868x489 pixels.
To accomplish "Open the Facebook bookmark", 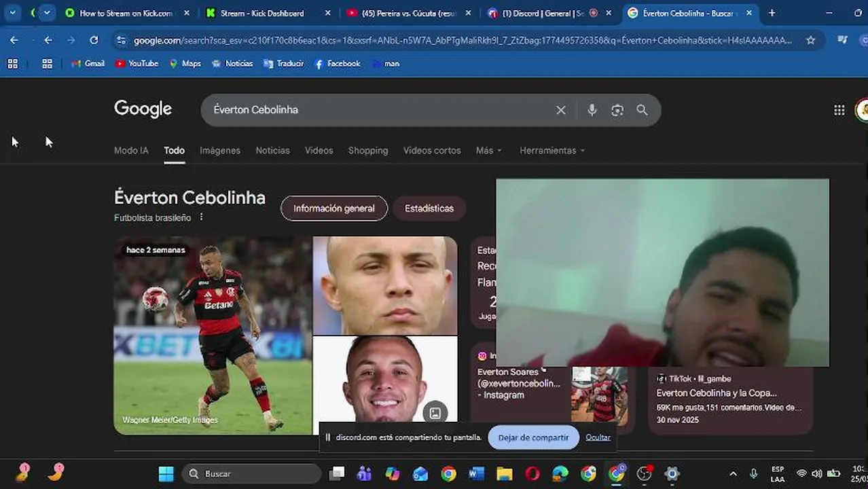I will pos(337,63).
